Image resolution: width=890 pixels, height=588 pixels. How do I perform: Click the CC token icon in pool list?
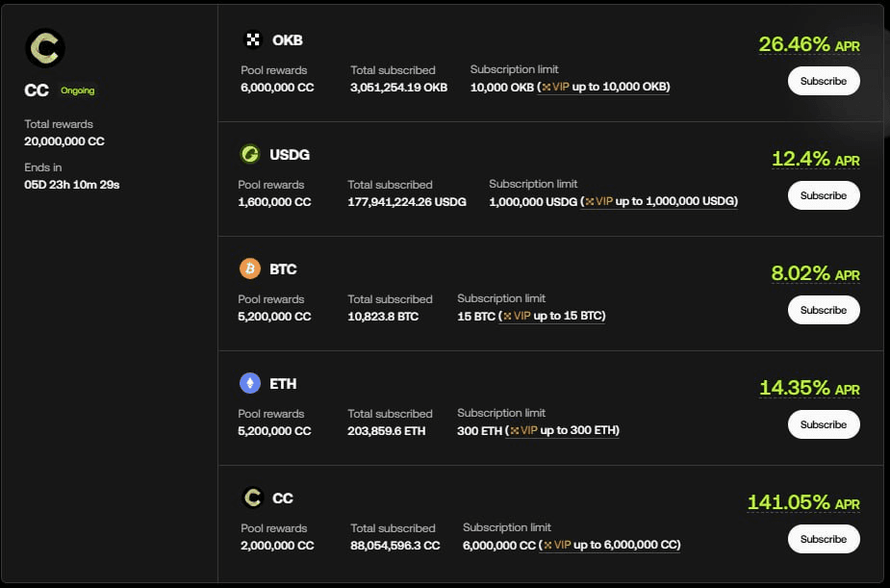click(253, 498)
